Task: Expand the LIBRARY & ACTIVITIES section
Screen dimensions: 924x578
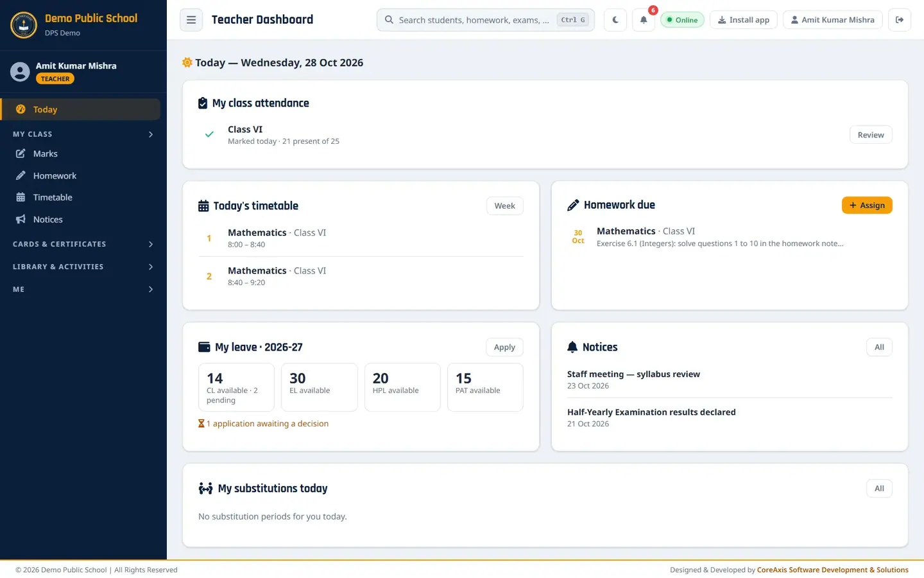Action: [x=83, y=267]
